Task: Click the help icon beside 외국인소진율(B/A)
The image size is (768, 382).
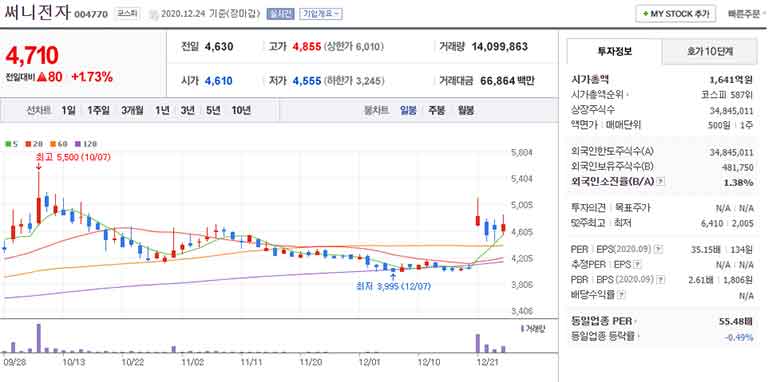Action: pos(661,182)
